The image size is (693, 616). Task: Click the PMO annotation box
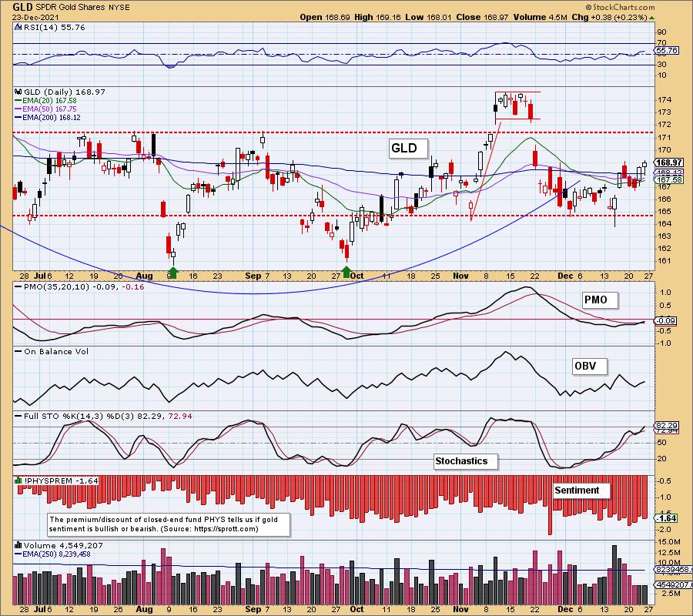coord(600,300)
